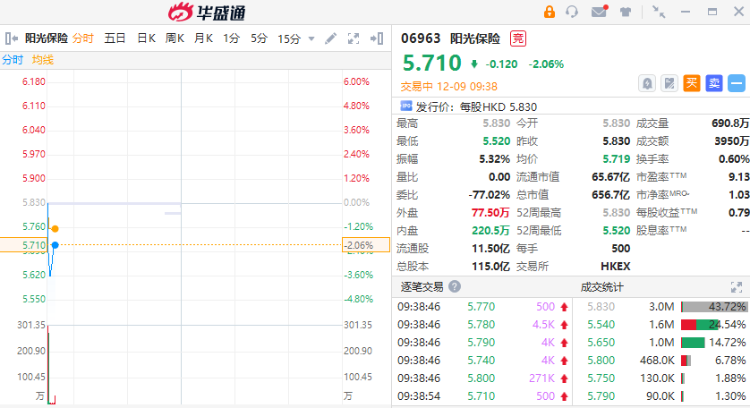Click the orange lock icon
The width and height of the screenshot is (750, 408).
click(548, 12)
